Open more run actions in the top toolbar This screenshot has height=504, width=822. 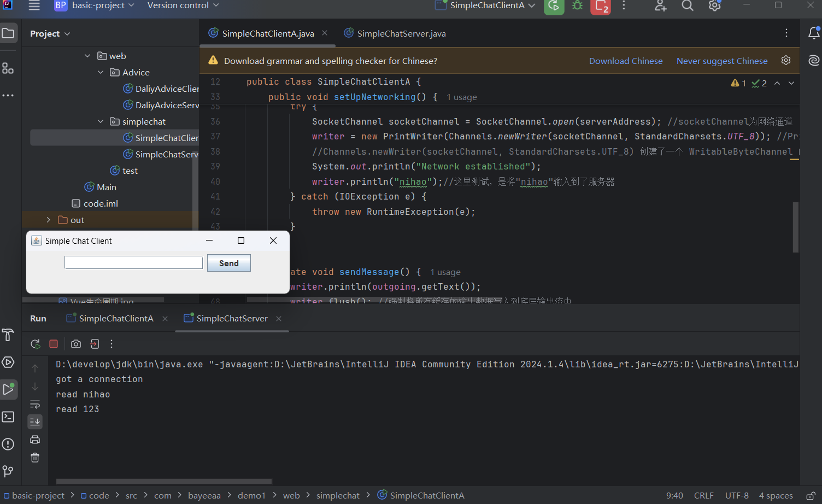point(624,6)
